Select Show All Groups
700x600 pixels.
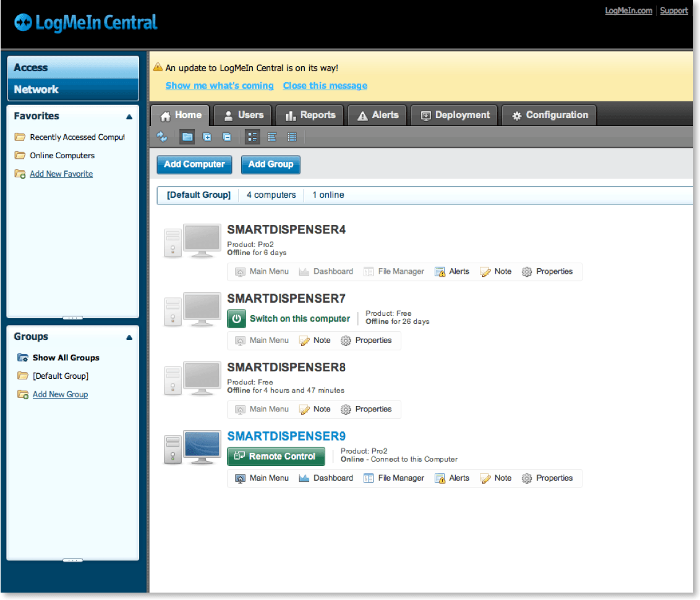click(x=59, y=358)
